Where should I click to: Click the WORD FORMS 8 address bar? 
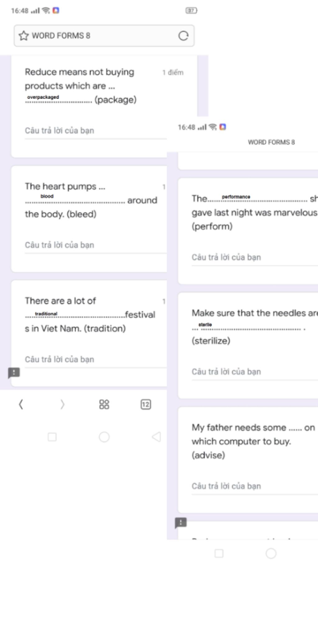[104, 36]
